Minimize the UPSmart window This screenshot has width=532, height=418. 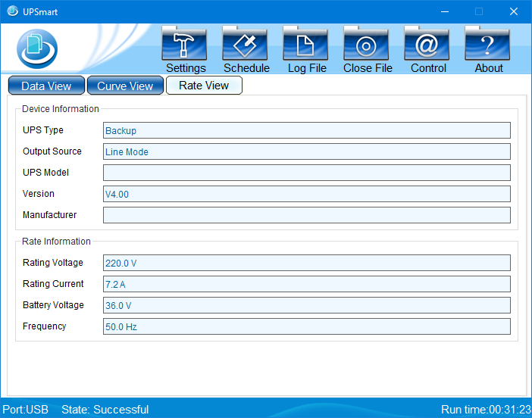(x=445, y=11)
